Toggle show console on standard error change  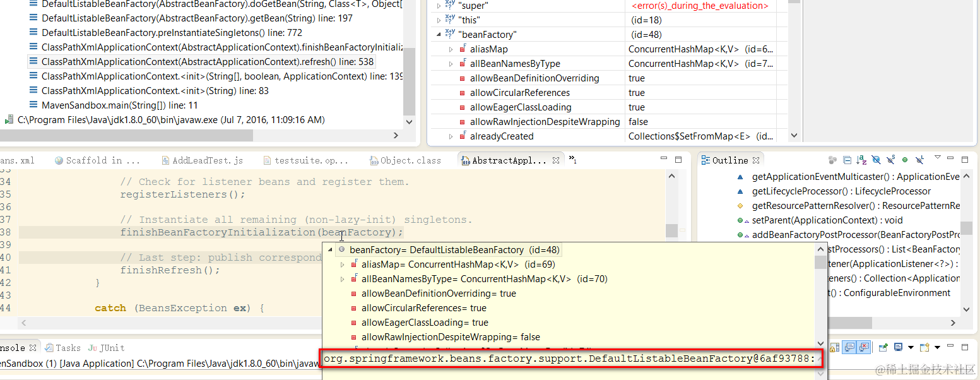[x=864, y=347]
